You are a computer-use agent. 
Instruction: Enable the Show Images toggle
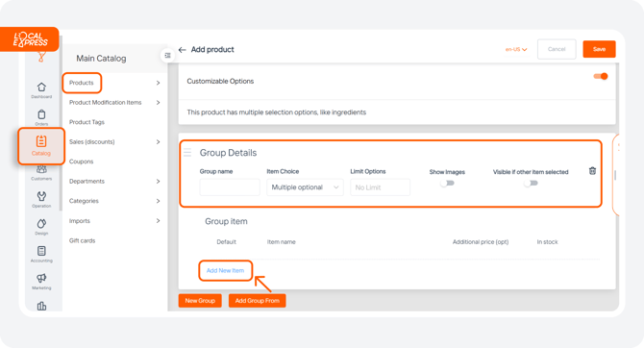(x=447, y=184)
